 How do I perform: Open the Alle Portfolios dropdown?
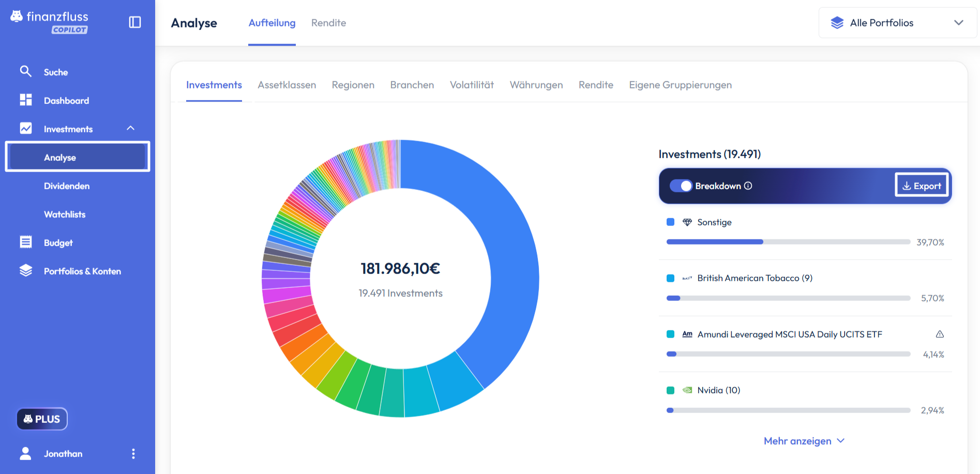[x=897, y=23]
